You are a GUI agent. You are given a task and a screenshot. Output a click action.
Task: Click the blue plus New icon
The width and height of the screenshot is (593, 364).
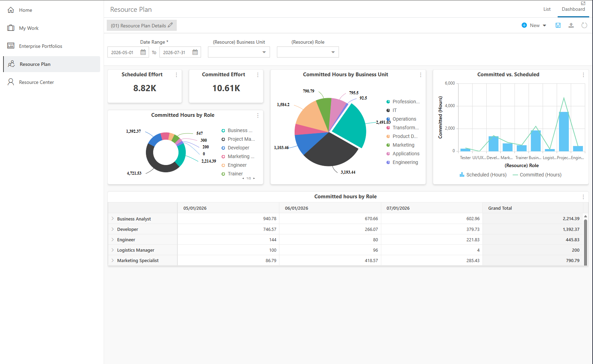(x=524, y=25)
